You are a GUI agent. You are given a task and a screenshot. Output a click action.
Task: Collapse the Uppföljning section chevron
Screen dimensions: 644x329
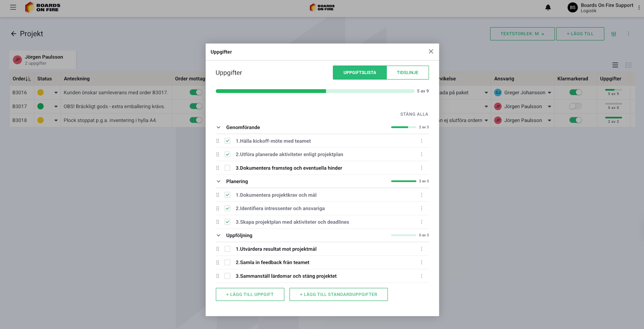(x=218, y=235)
